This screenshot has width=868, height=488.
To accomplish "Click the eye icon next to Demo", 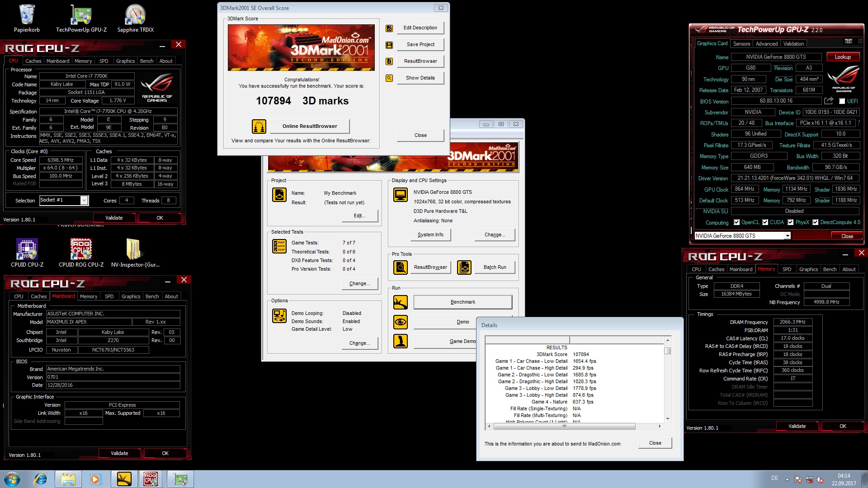I will point(401,322).
